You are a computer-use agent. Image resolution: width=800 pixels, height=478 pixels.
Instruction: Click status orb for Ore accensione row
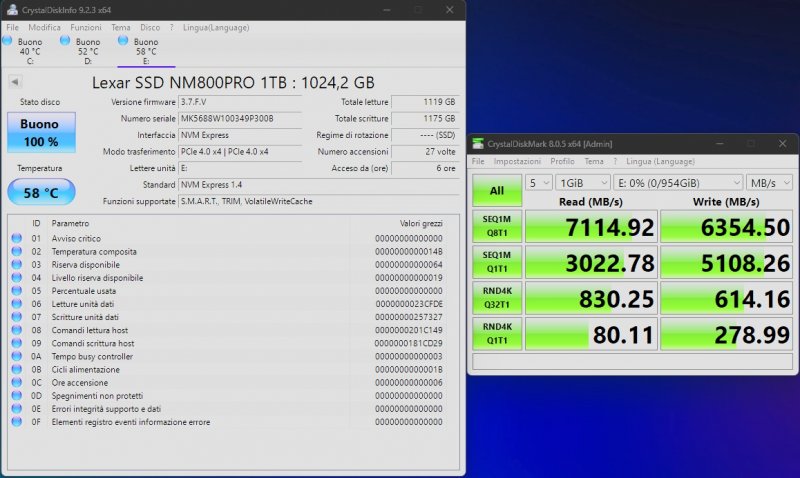tap(16, 382)
